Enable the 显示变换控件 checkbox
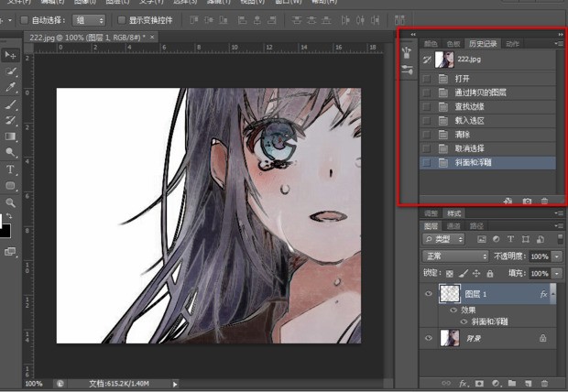Viewport: 568px width, 392px height. pyautogui.click(x=122, y=19)
